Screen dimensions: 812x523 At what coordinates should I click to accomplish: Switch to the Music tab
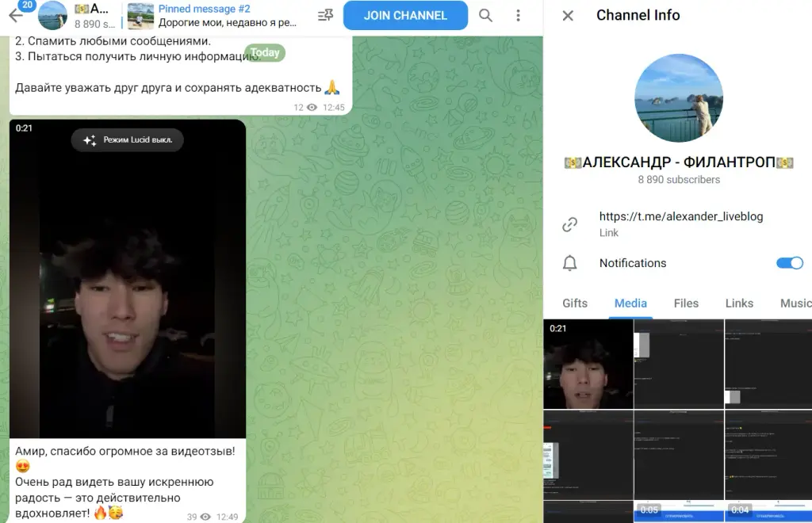[795, 303]
